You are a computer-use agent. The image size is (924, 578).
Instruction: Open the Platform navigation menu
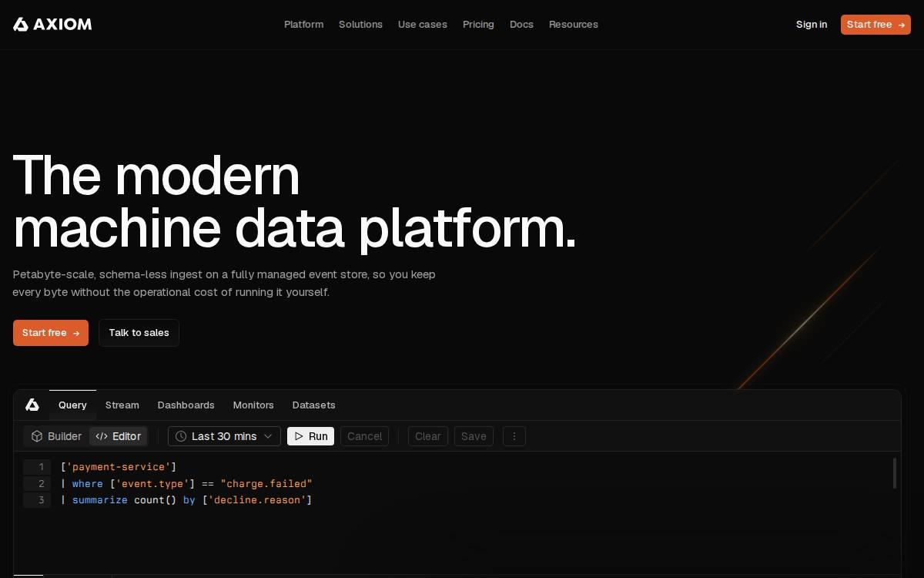pyautogui.click(x=304, y=25)
